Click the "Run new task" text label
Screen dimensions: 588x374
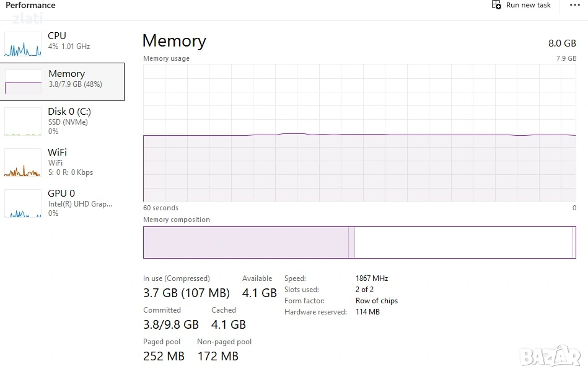pyautogui.click(x=528, y=5)
